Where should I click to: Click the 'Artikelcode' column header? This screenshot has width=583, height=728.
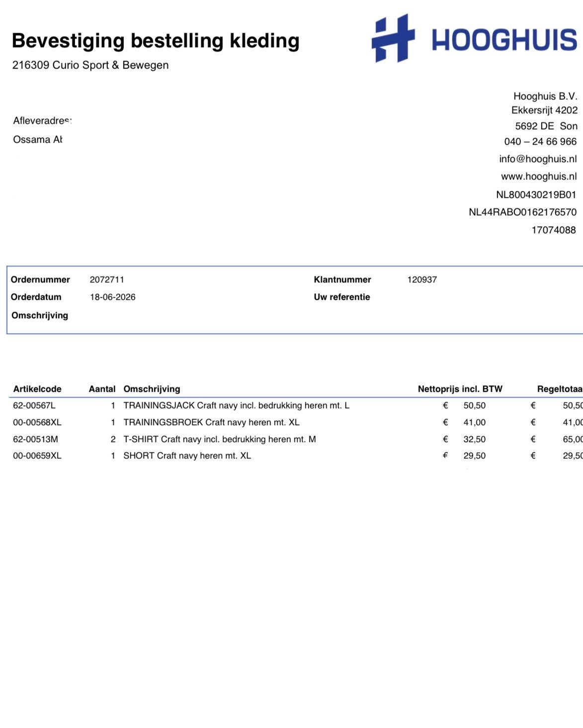37,389
